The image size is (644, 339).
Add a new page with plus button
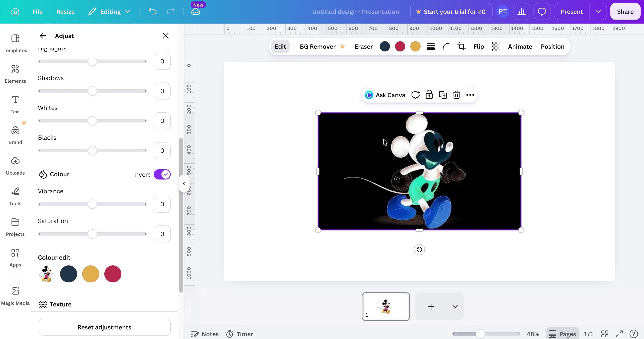(431, 306)
